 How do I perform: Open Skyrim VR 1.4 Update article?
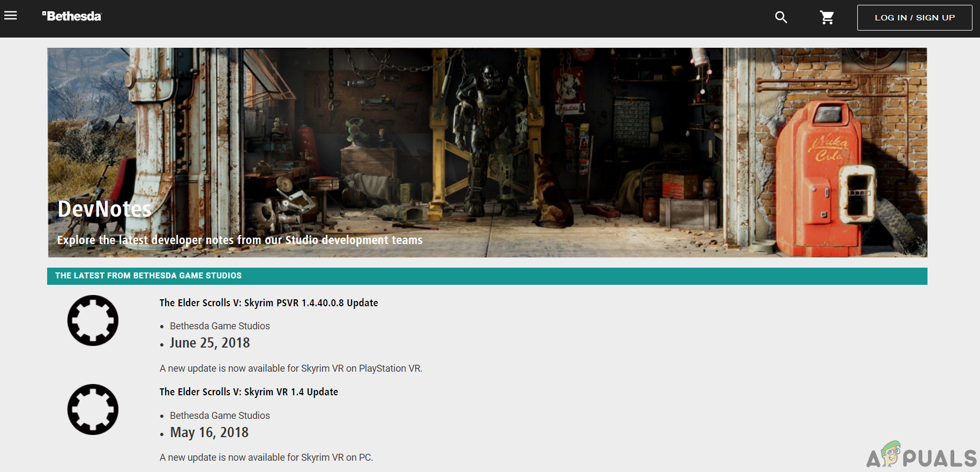coord(249,392)
